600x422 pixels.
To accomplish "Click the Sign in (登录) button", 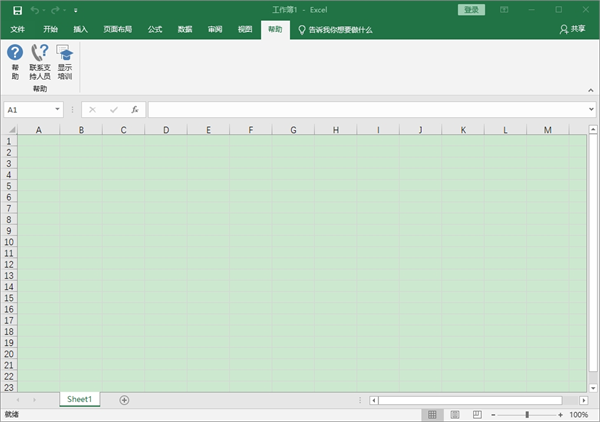I will (472, 9).
